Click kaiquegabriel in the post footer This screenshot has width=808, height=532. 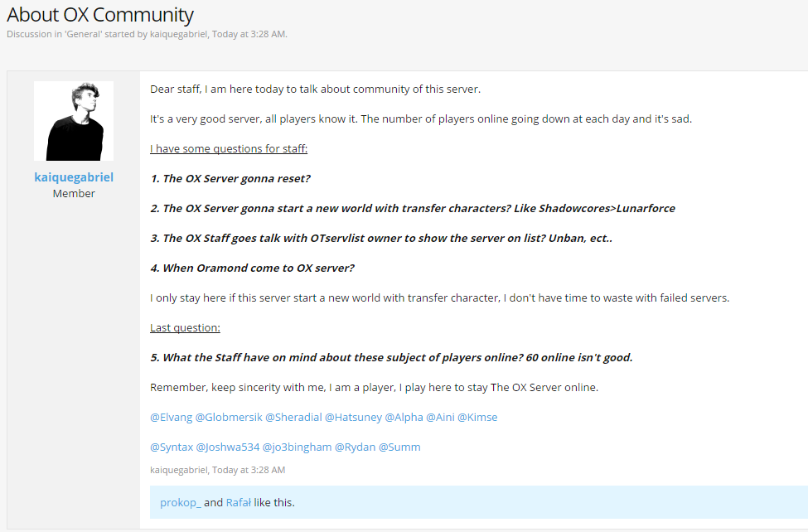pos(179,470)
